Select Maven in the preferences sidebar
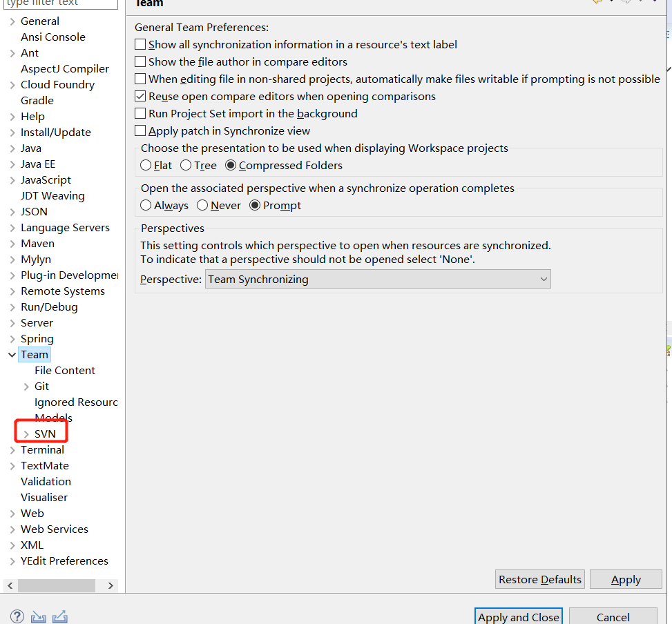 [x=37, y=243]
